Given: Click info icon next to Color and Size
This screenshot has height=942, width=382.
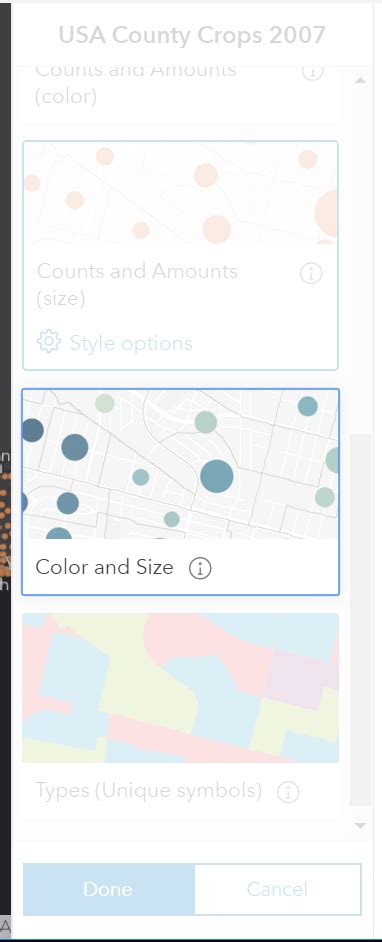Looking at the screenshot, I should click(x=200, y=568).
